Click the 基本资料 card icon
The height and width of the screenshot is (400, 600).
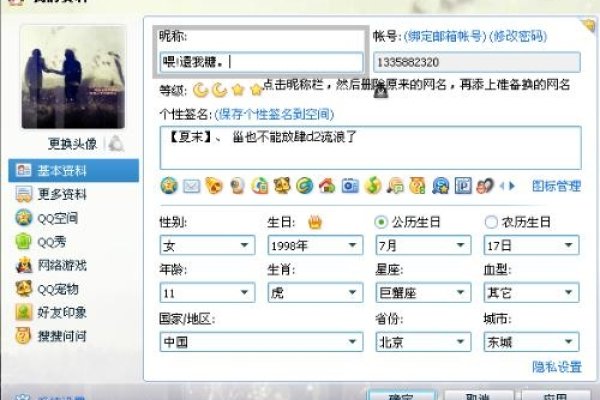(x=24, y=170)
